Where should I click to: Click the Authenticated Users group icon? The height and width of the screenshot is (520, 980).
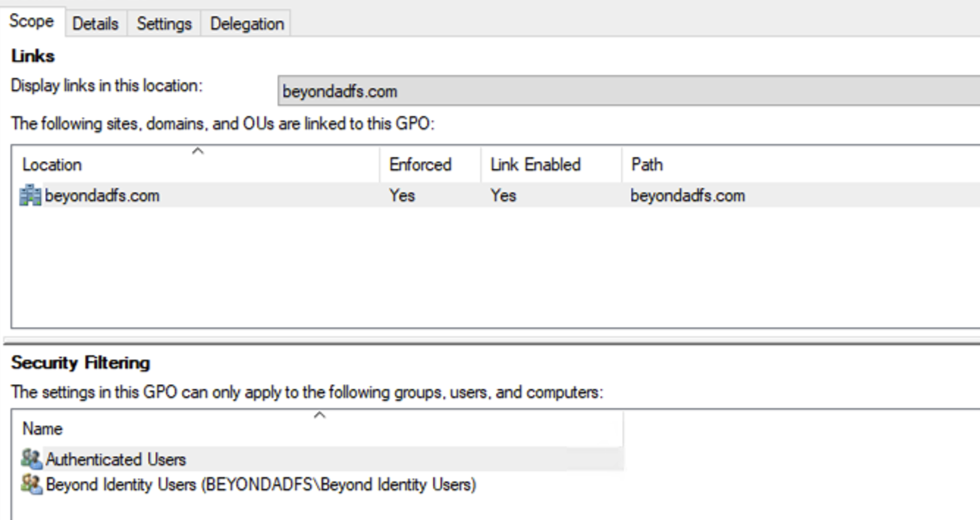tap(31, 460)
